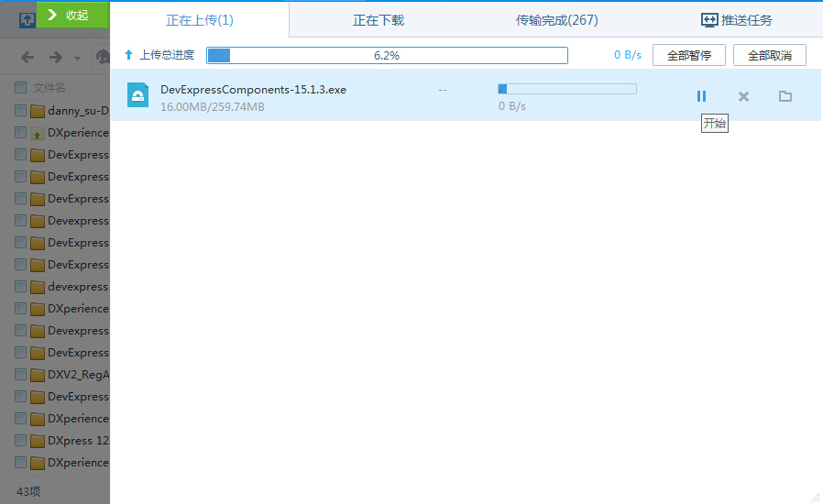Switch to the 正在上传(1) tab

200,20
